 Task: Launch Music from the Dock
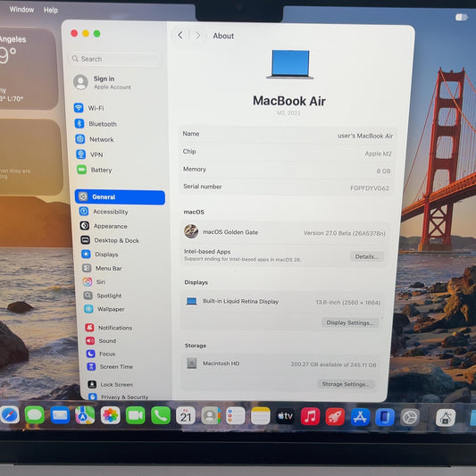(x=310, y=416)
